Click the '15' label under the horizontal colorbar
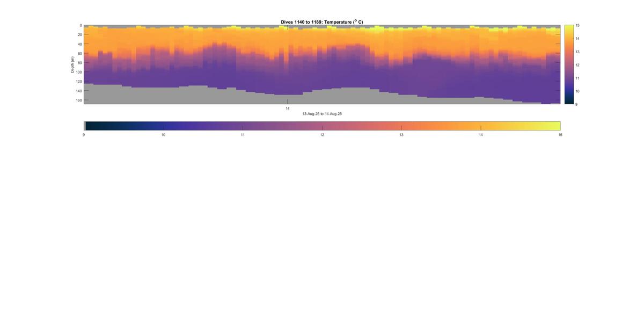The height and width of the screenshot is (334, 644). 560,135
